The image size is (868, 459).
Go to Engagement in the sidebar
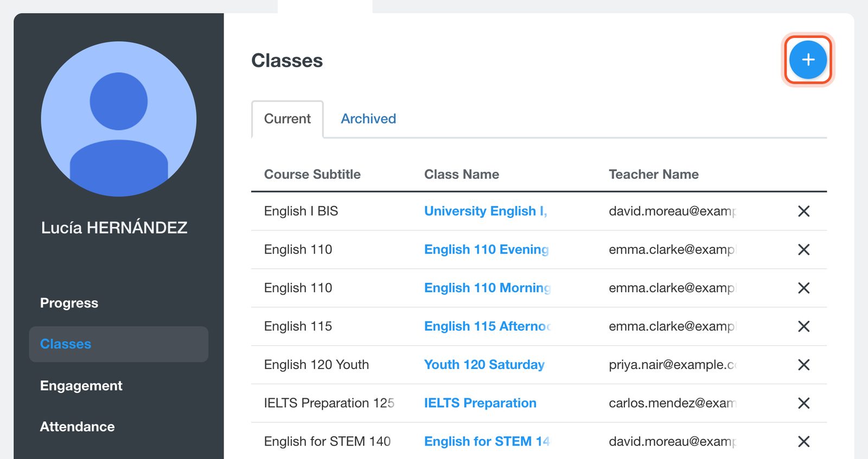(x=81, y=386)
